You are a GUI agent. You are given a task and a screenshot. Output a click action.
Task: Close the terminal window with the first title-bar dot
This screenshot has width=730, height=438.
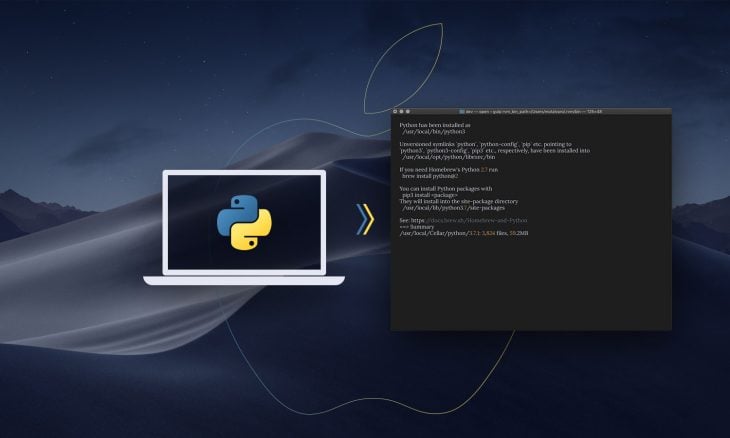[x=395, y=112]
